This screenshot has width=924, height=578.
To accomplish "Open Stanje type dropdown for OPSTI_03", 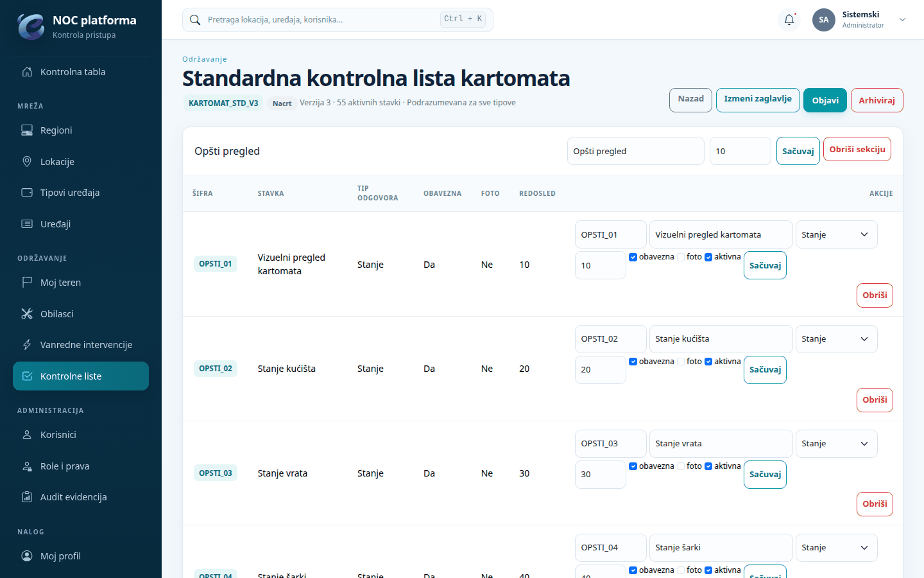I will (x=836, y=444).
